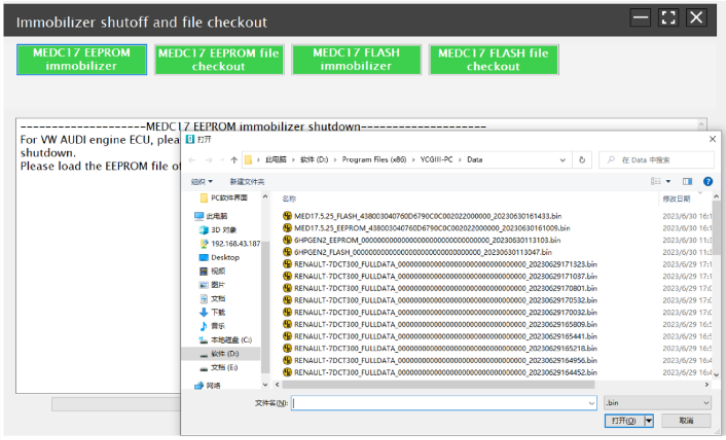This screenshot has width=726, height=440.
Task: Click the MEDC17 EEPROM immobilizer button
Action: click(81, 59)
